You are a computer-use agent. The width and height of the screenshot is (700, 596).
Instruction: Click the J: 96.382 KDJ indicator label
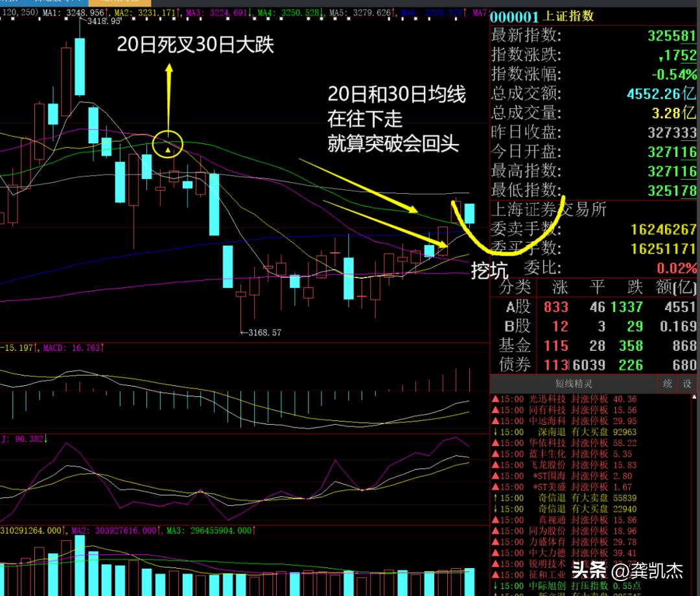[25, 439]
